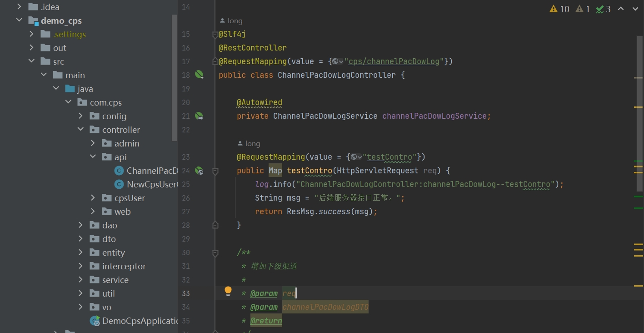Select the util package in tree
Image resolution: width=644 pixels, height=333 pixels.
point(109,293)
